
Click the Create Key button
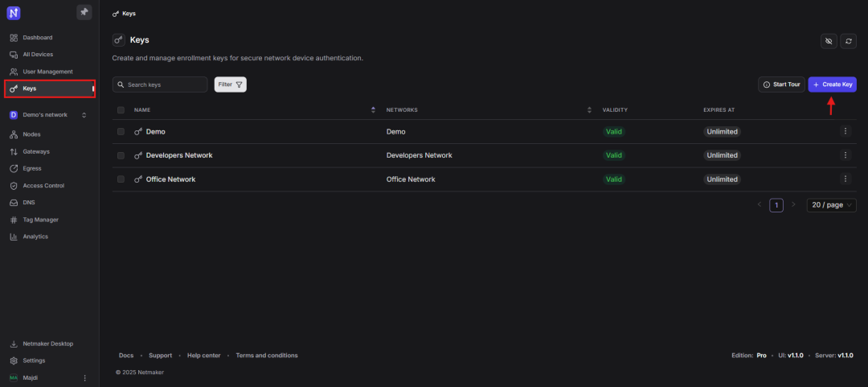pos(833,84)
